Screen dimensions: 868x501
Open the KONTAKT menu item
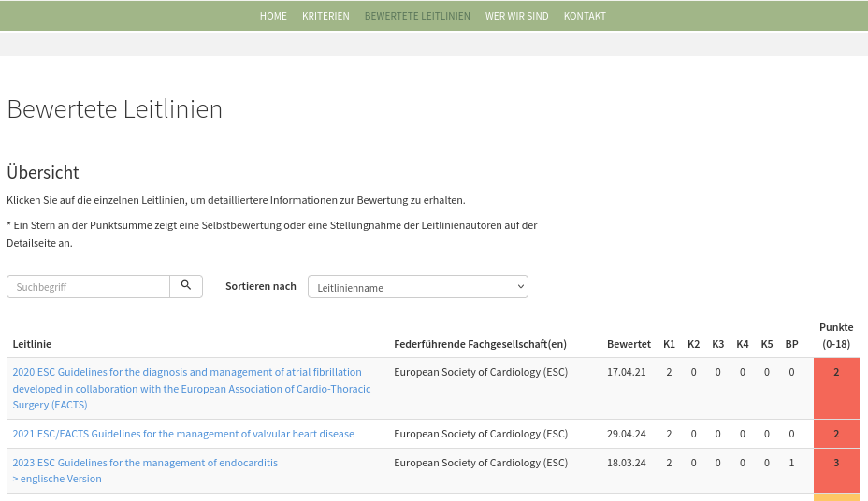pyautogui.click(x=585, y=16)
